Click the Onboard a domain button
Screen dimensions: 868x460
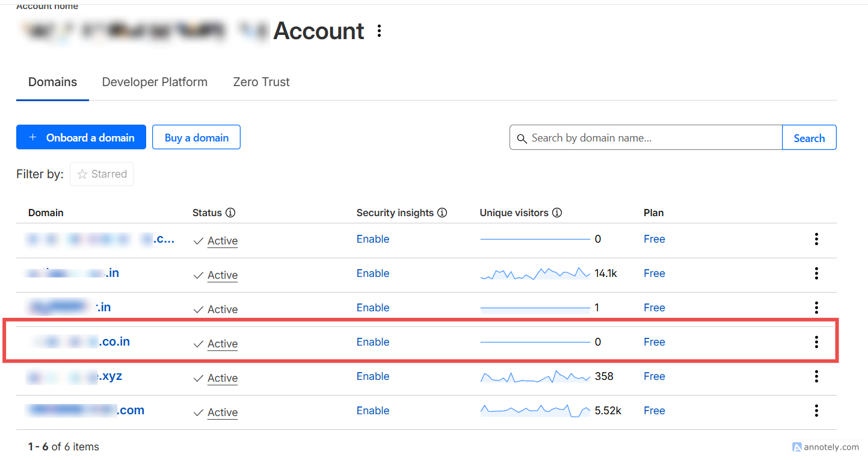81,137
